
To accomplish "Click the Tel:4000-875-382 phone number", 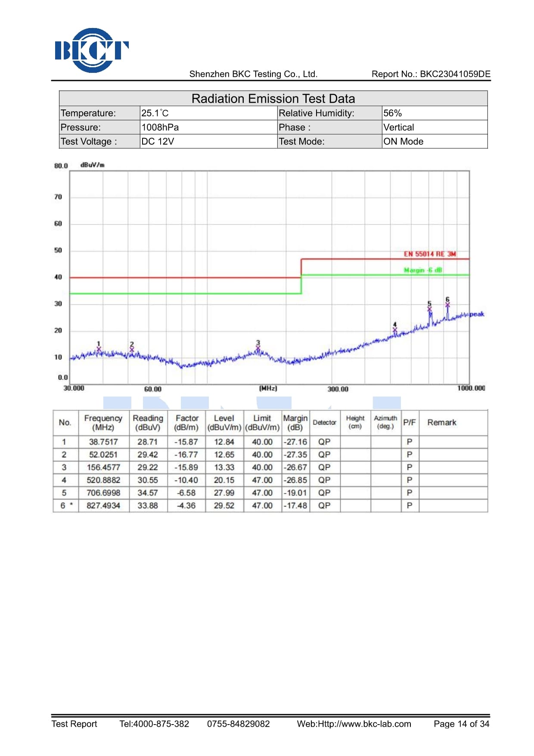I will [x=154, y=724].
